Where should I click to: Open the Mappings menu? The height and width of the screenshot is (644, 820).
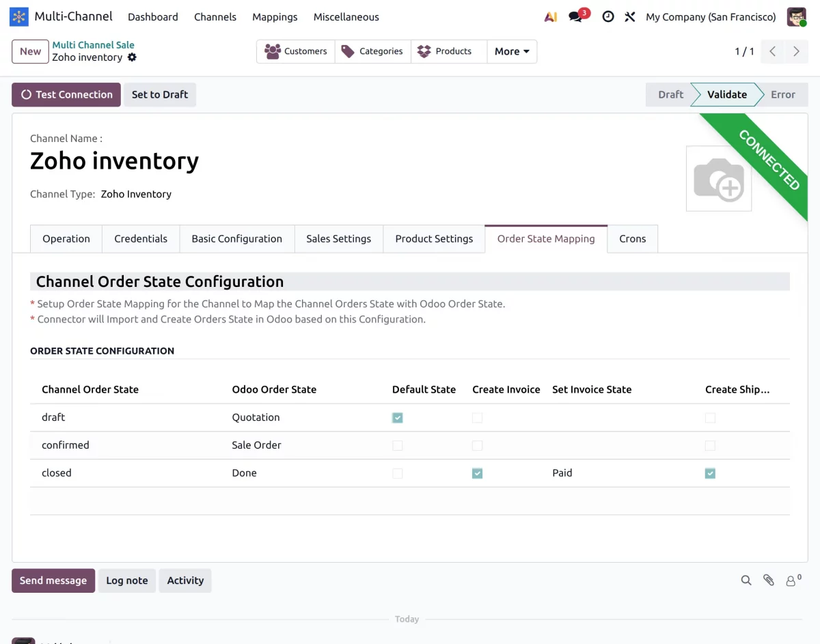[275, 17]
